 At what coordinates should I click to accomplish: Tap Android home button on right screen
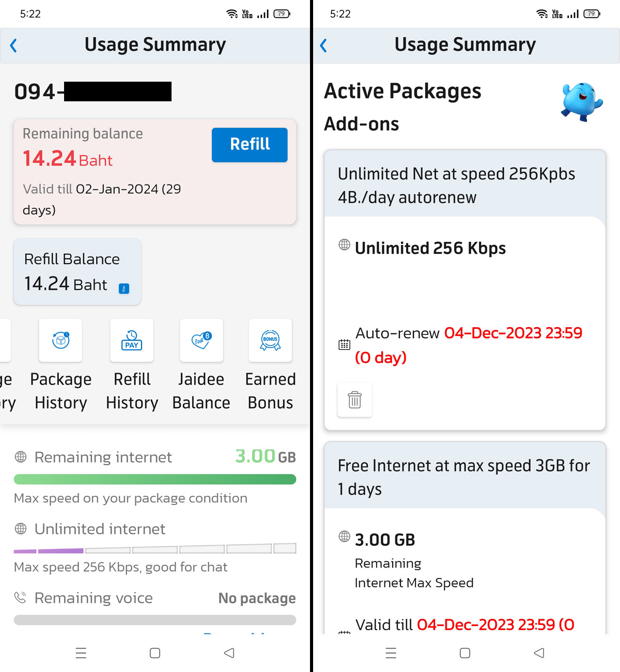tap(465, 653)
